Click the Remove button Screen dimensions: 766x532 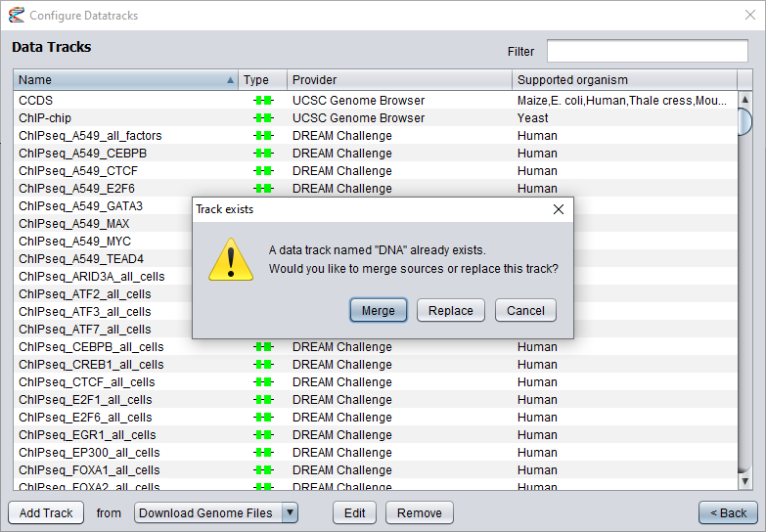[x=419, y=512]
